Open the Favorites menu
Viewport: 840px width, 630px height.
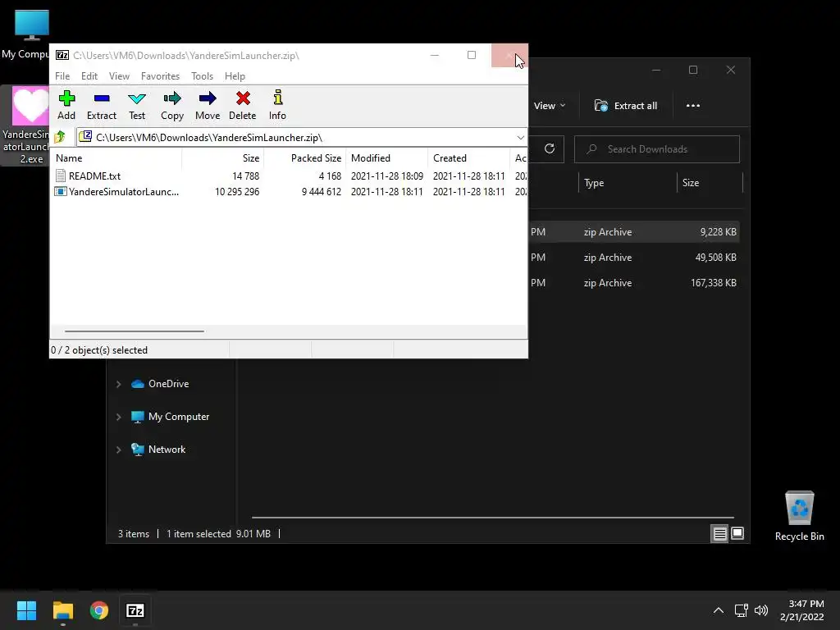pyautogui.click(x=160, y=76)
